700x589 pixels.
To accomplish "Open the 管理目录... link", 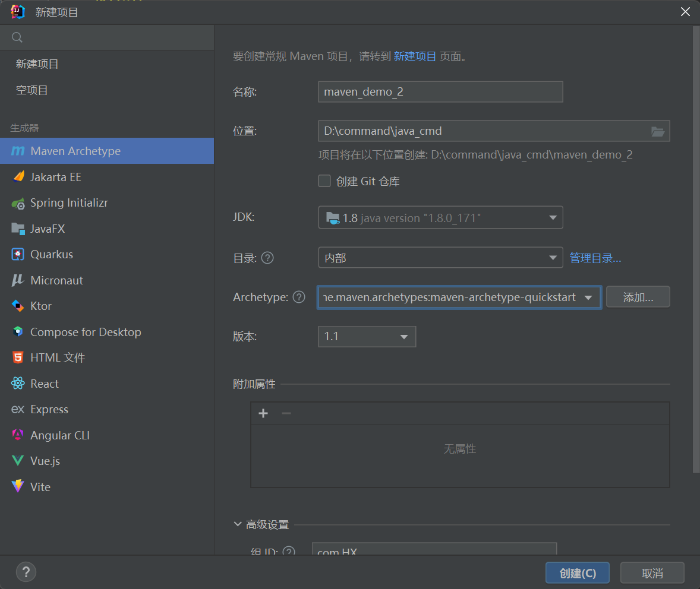I will click(x=595, y=258).
